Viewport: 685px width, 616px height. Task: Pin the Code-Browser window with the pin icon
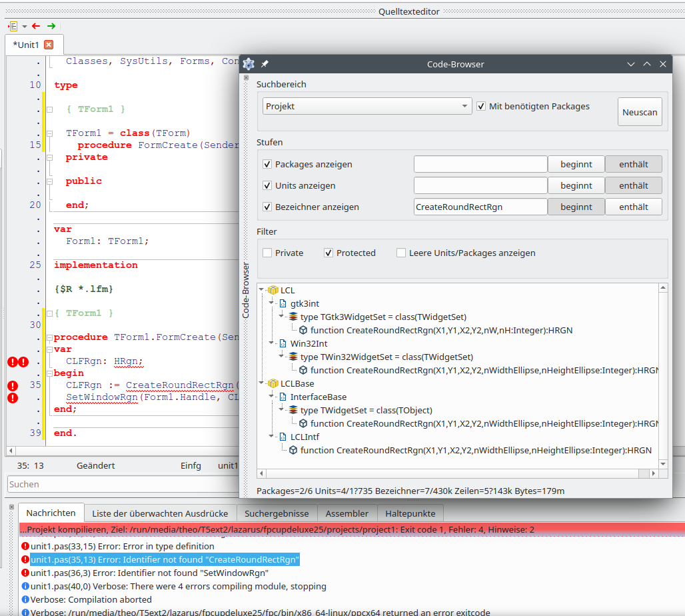pyautogui.click(x=265, y=64)
